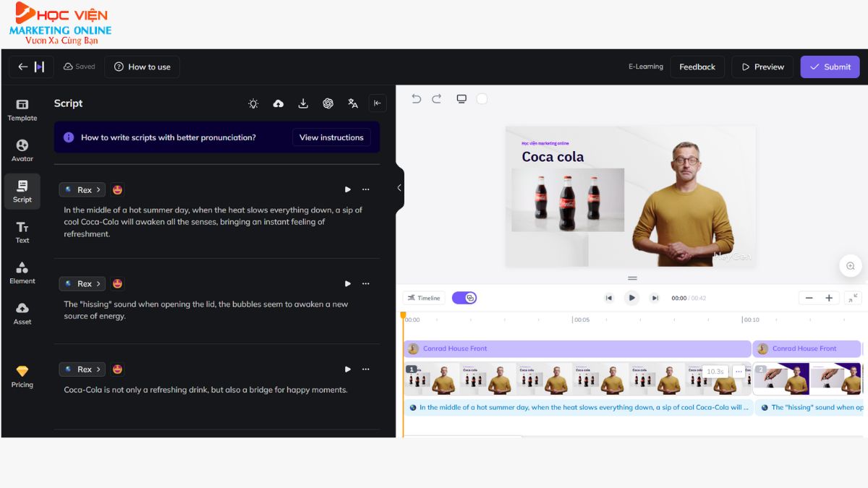Open the white background color swatch
Image resolution: width=868 pixels, height=488 pixels.
482,99
